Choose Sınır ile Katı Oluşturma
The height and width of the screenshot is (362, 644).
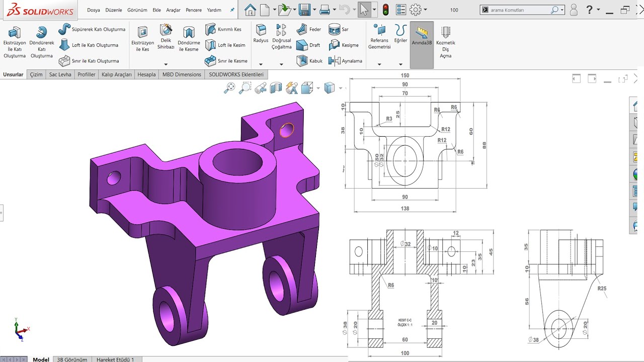89,61
